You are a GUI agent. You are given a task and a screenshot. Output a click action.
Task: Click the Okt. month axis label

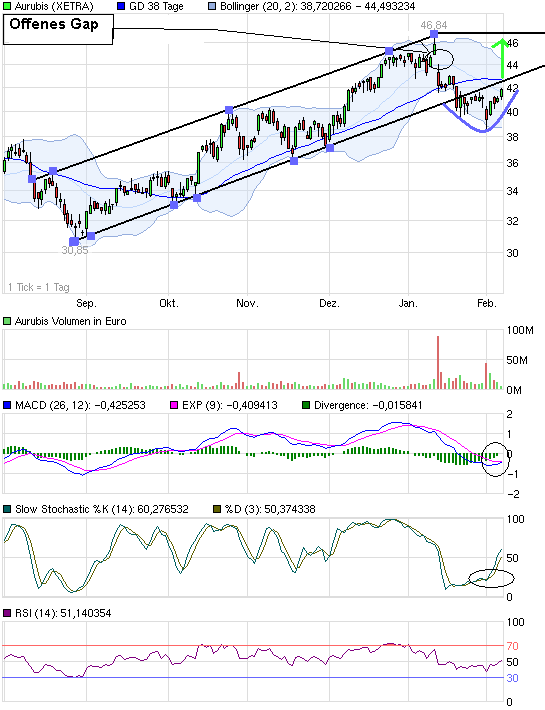168,303
